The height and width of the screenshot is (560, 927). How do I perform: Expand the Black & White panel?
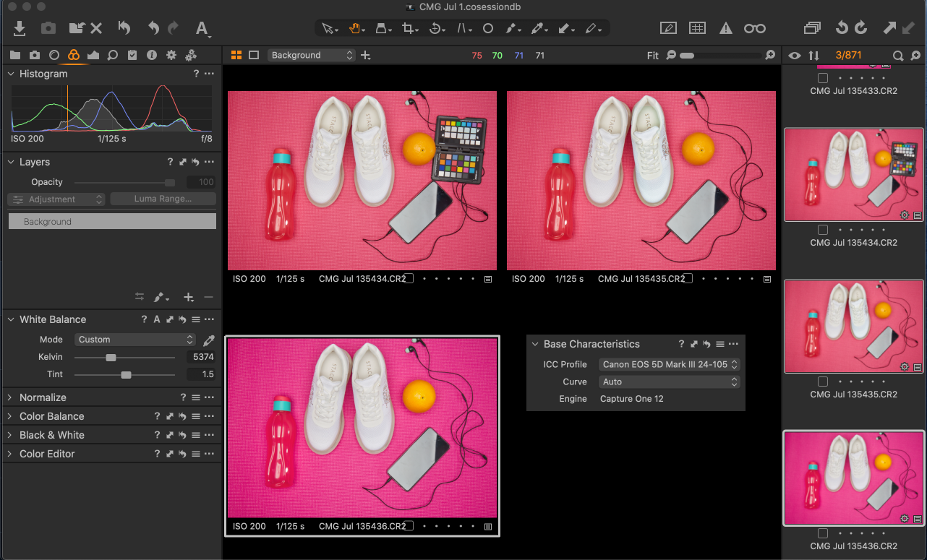11,435
